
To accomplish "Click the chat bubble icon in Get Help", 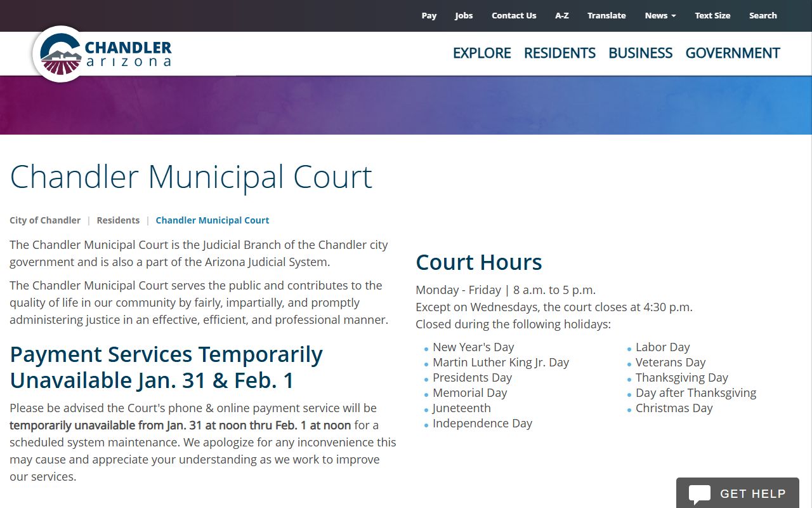I will coord(700,494).
